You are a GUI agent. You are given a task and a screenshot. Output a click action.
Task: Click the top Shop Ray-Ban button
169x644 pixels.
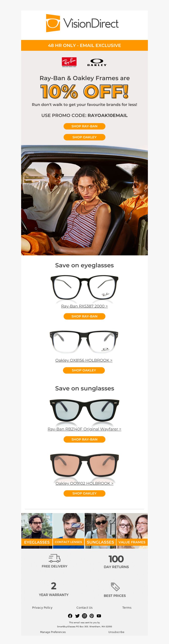[x=84, y=126]
